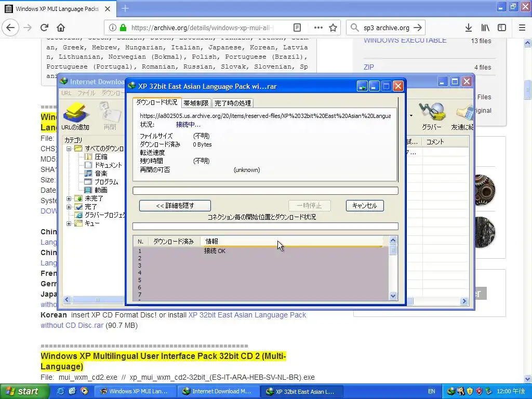Show site information icon in address bar
This screenshot has height=399, width=532.
pos(113,28)
